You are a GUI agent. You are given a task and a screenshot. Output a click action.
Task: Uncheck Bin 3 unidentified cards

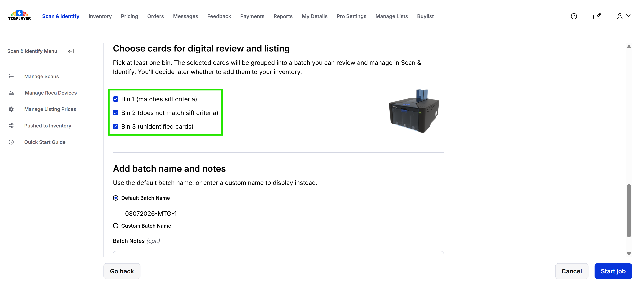[115, 126]
